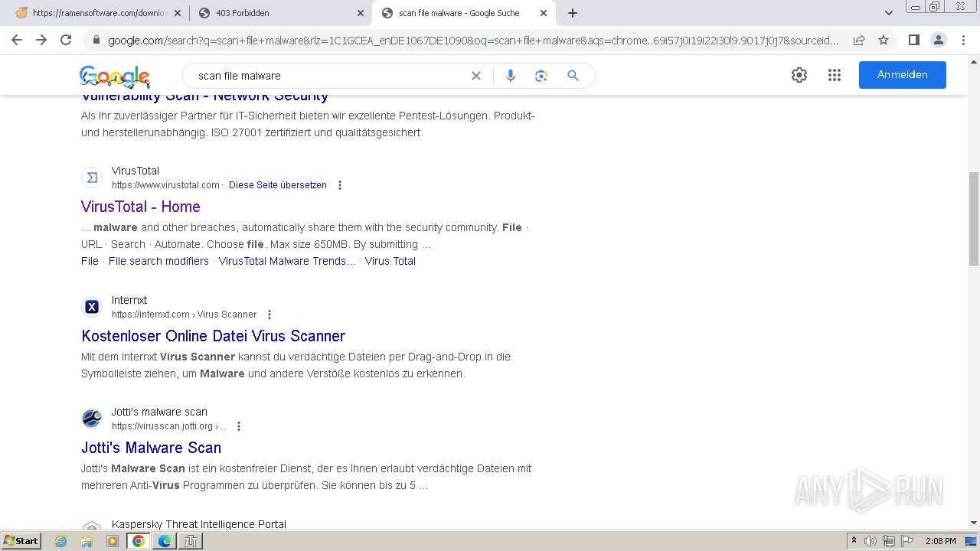Toggle browser side panel
The width and height of the screenshot is (980, 551).
click(x=913, y=40)
